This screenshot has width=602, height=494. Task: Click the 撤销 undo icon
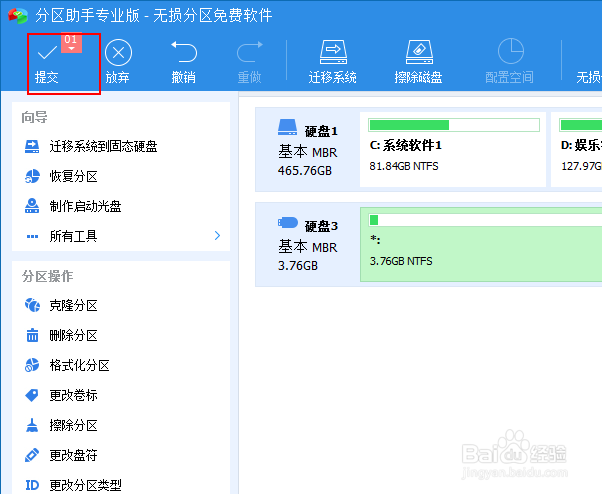point(184,51)
